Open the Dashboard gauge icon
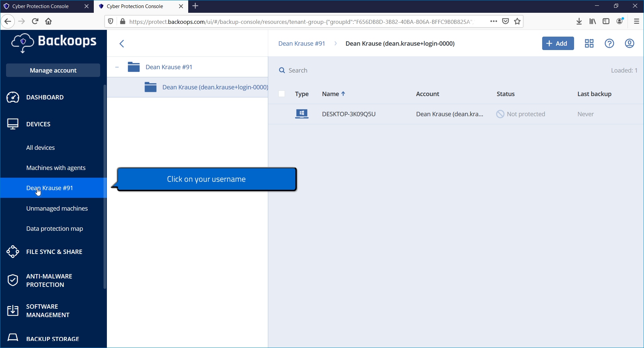Image resolution: width=644 pixels, height=348 pixels. click(x=13, y=97)
